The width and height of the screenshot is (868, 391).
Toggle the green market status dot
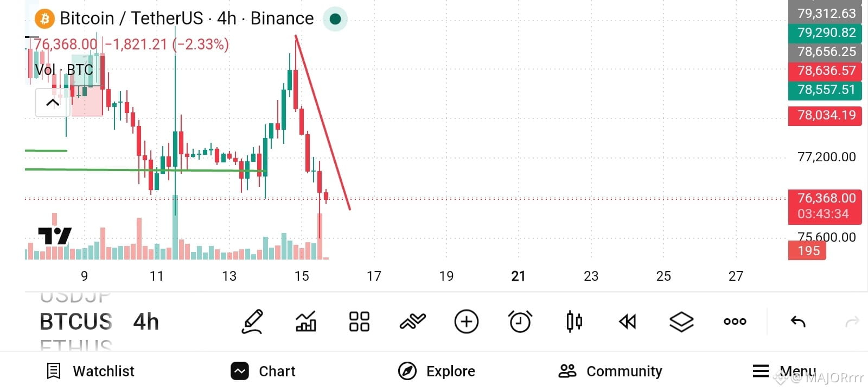(x=335, y=19)
